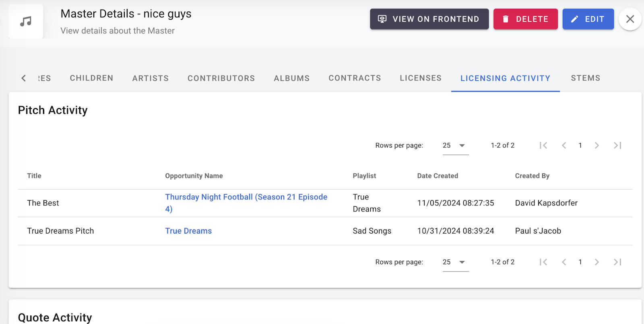Go to first page in bottom pagination
This screenshot has height=324, width=644.
coord(543,262)
